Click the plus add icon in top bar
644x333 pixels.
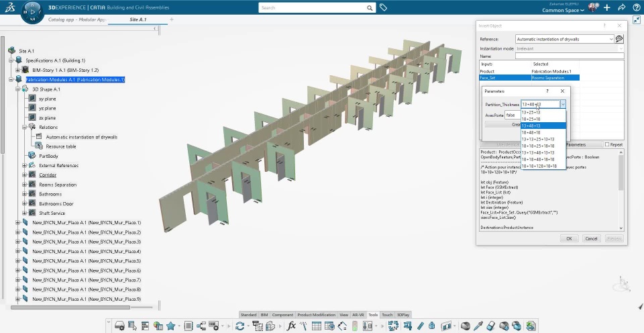607,7
